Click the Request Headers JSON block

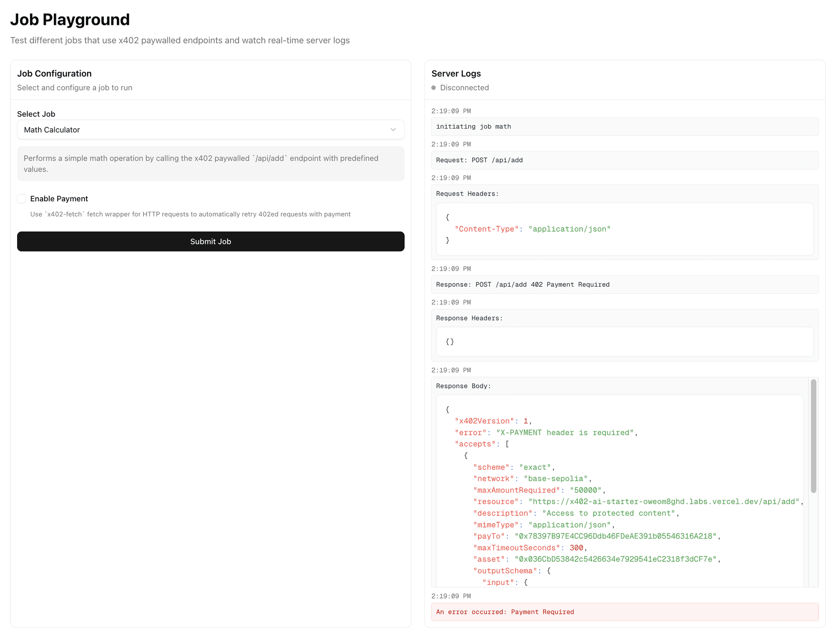pyautogui.click(x=624, y=229)
